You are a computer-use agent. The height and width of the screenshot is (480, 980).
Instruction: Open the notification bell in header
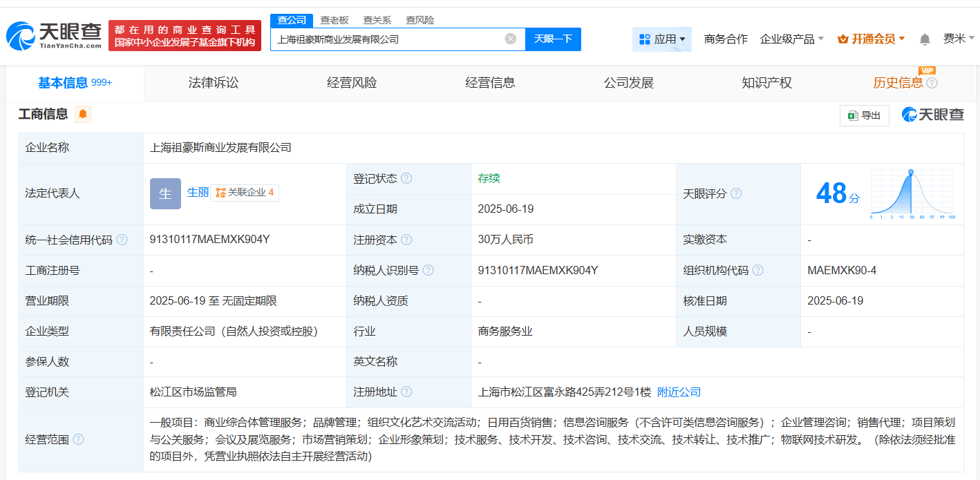tap(925, 39)
